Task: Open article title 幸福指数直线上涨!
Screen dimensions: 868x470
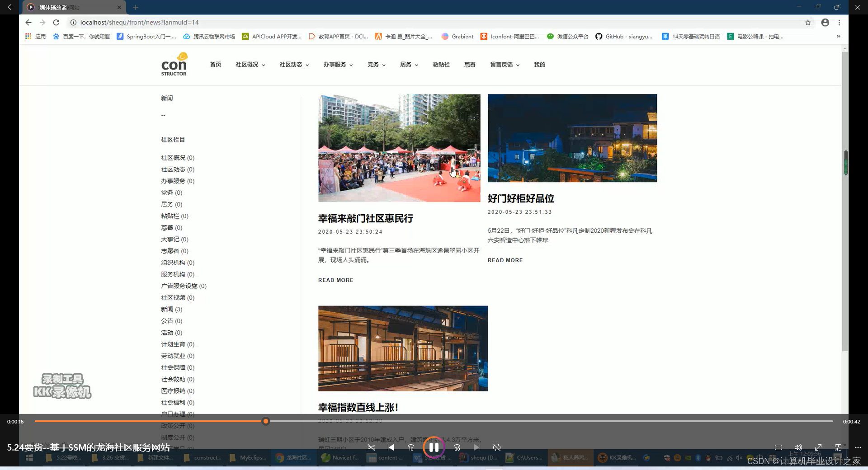Action: (x=358, y=407)
